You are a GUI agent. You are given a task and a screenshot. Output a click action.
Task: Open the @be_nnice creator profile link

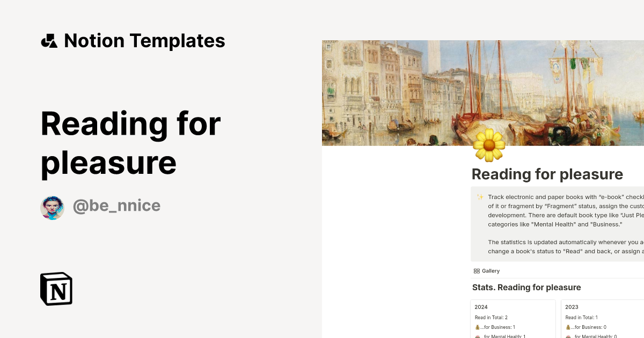(116, 205)
